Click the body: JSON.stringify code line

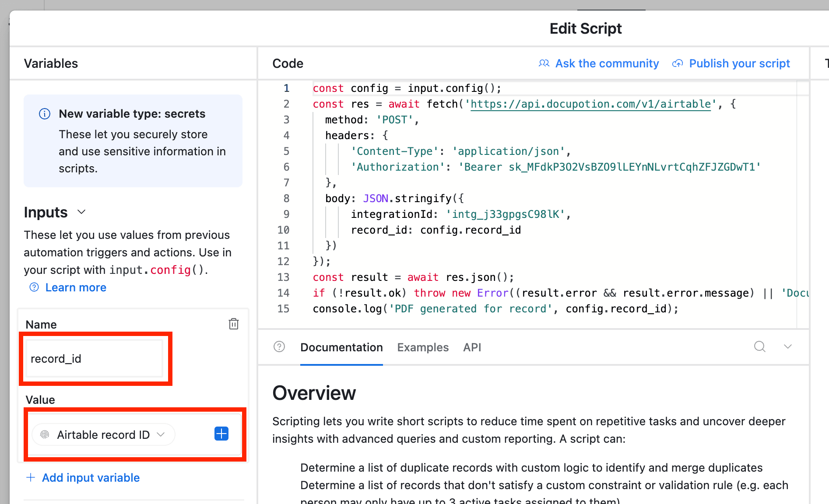[394, 199]
